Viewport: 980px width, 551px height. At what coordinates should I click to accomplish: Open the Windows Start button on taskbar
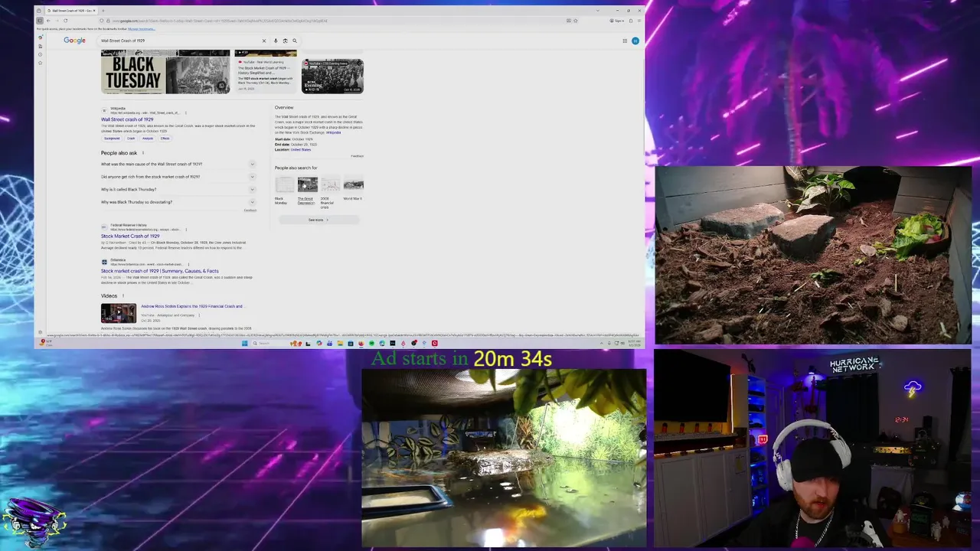245,343
